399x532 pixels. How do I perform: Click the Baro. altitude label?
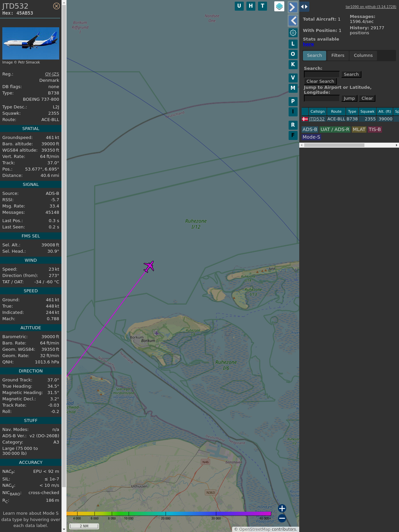pos(17,144)
